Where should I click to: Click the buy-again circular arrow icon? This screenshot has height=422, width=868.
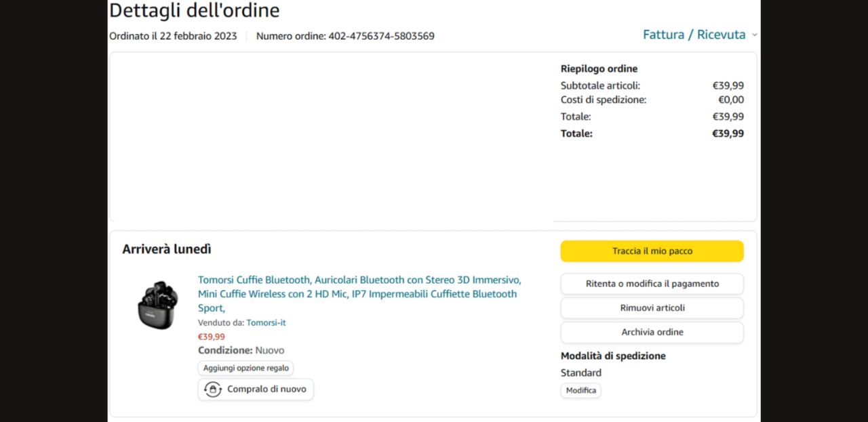[213, 389]
